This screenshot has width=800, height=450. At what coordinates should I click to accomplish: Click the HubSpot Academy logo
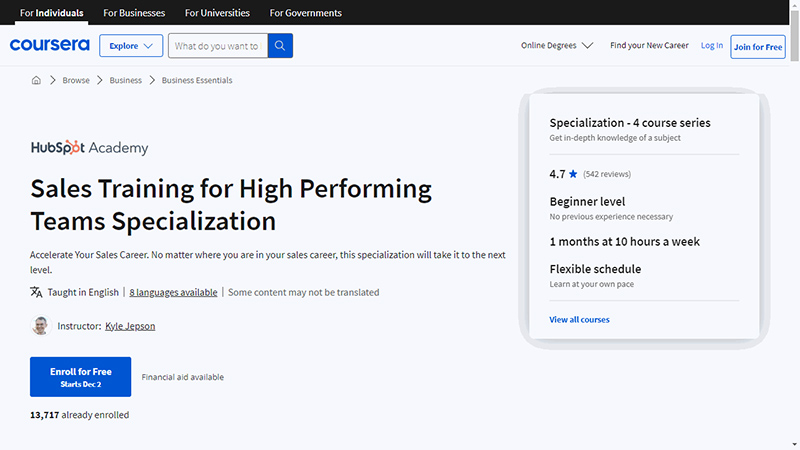pyautogui.click(x=89, y=148)
